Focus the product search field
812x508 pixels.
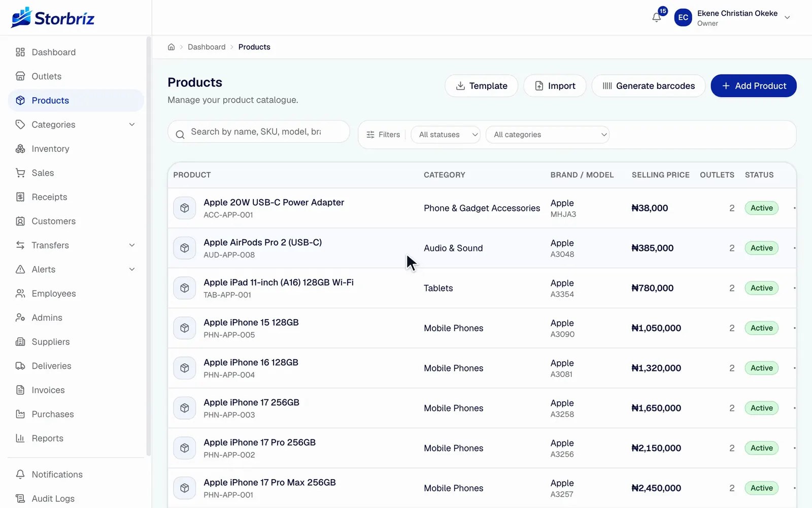click(259, 132)
